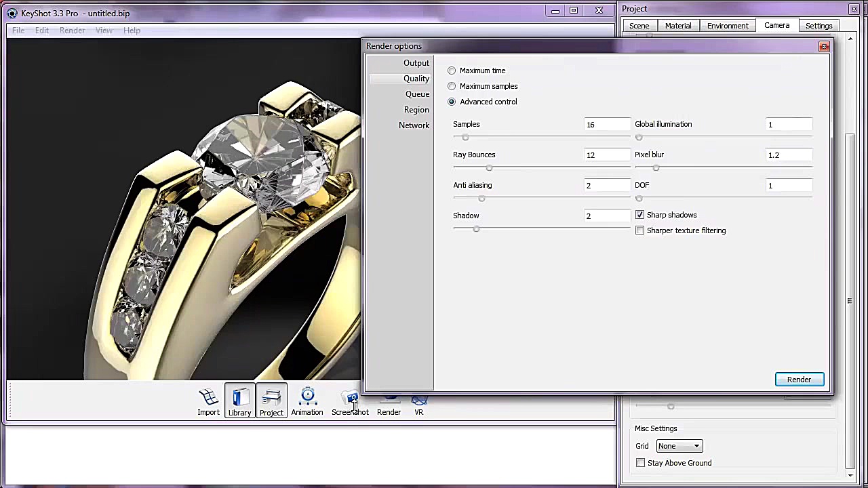This screenshot has height=488, width=868.
Task: Open the VR toolbar icon
Action: (x=418, y=405)
